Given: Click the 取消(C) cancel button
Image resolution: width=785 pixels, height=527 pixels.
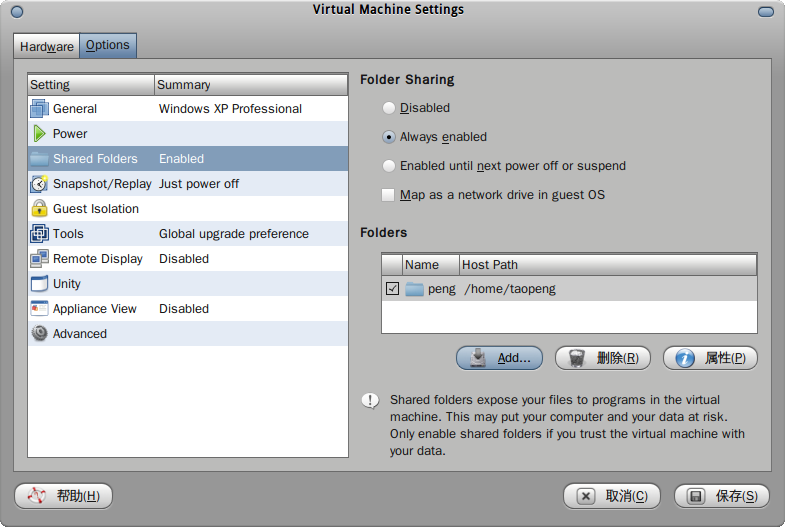Looking at the screenshot, I should (x=612, y=496).
